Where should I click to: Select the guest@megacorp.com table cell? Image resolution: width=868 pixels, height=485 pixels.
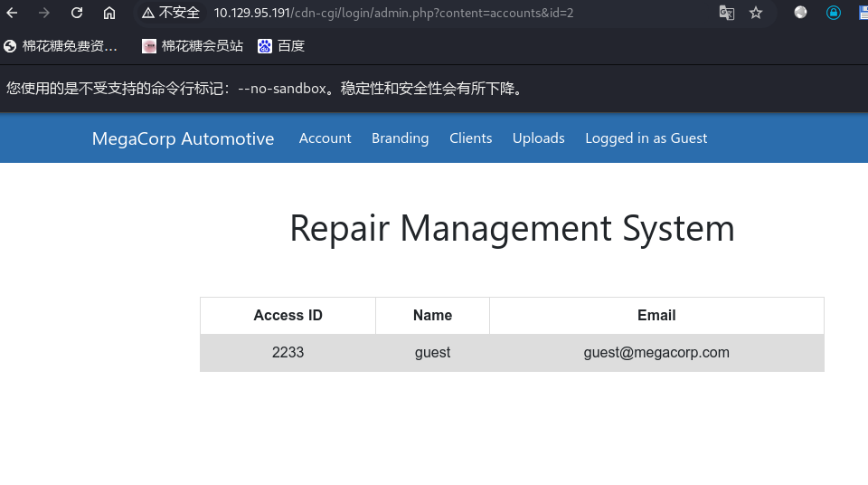(656, 353)
